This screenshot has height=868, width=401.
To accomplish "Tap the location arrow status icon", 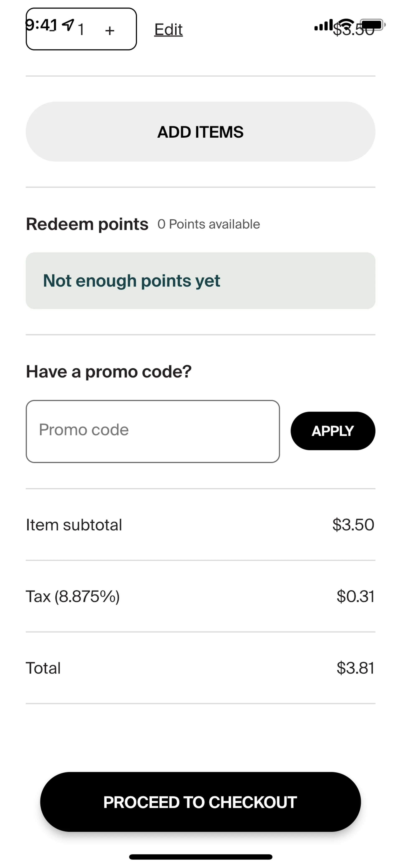I will point(69,24).
